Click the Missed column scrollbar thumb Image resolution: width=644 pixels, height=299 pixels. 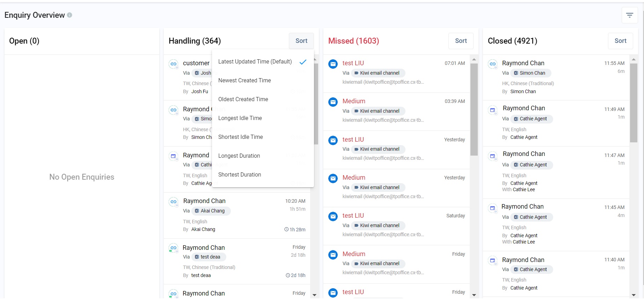point(474,110)
